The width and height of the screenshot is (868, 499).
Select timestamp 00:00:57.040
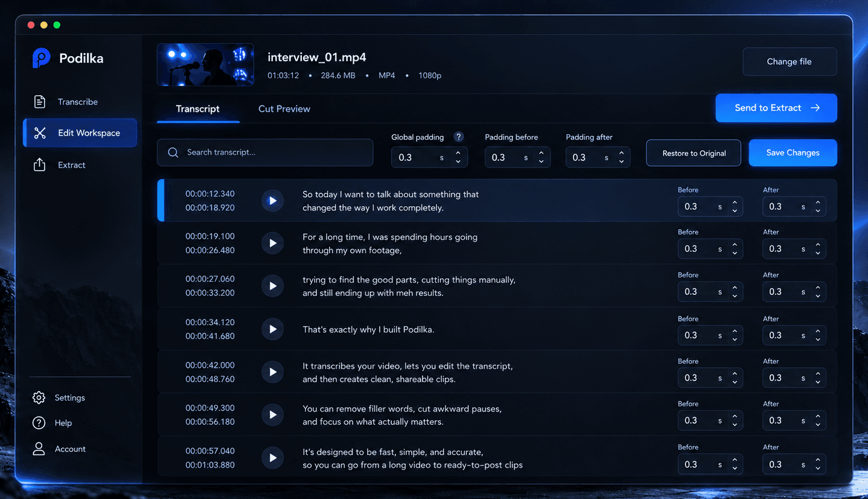(210, 451)
